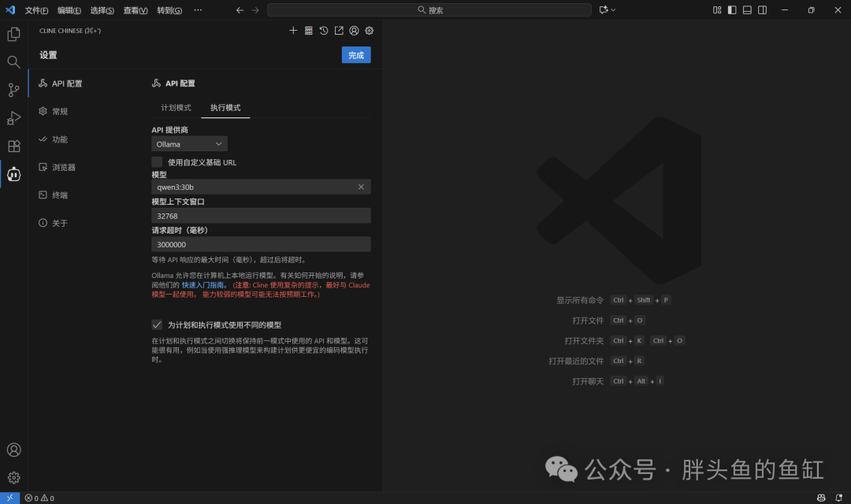Image resolution: width=851 pixels, height=504 pixels.
Task: Open the 编辑(E) menu
Action: pos(69,10)
